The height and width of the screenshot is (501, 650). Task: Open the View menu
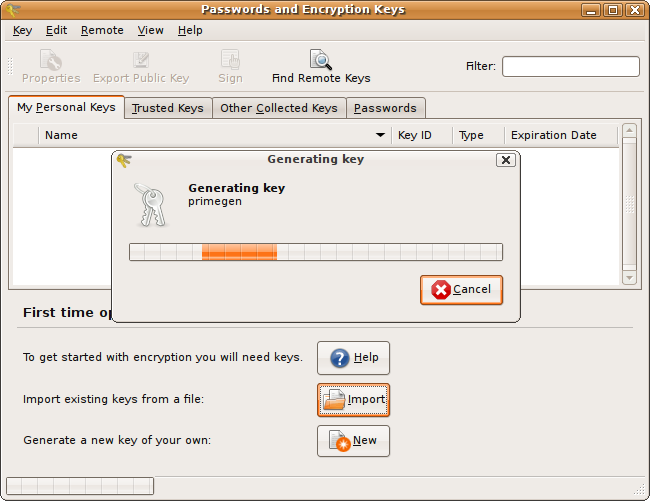(x=150, y=30)
